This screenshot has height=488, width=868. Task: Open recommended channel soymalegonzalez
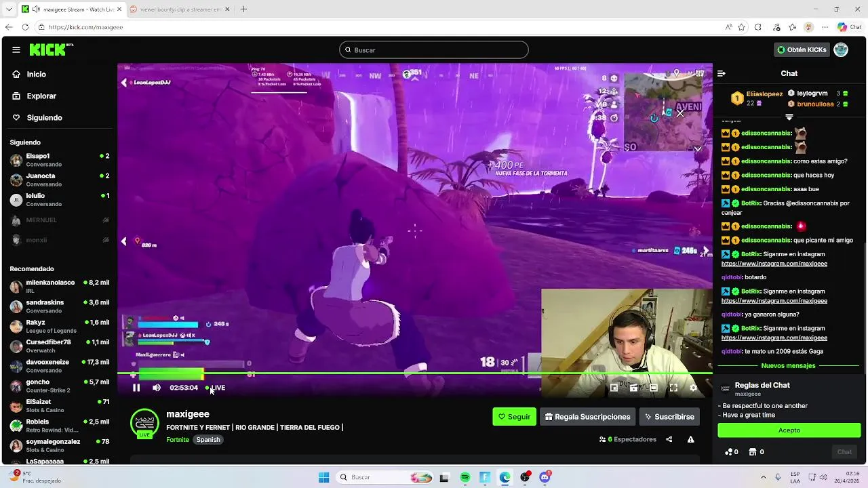click(59, 445)
